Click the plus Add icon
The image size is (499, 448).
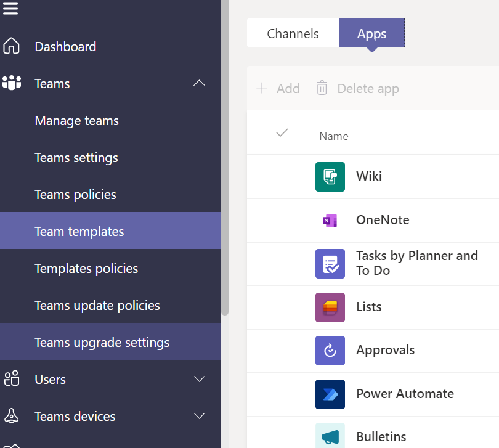click(x=262, y=88)
